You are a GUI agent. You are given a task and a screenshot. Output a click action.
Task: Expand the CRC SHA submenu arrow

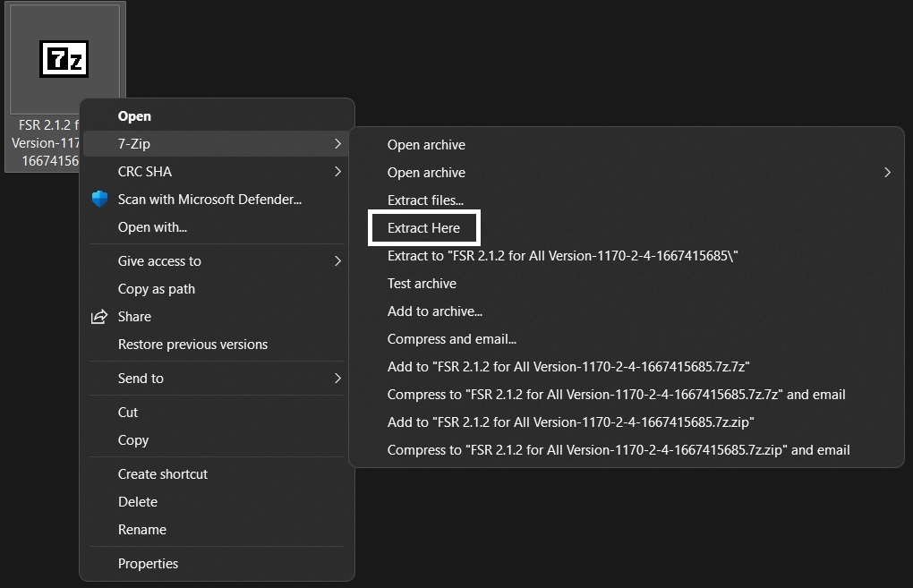coord(337,172)
